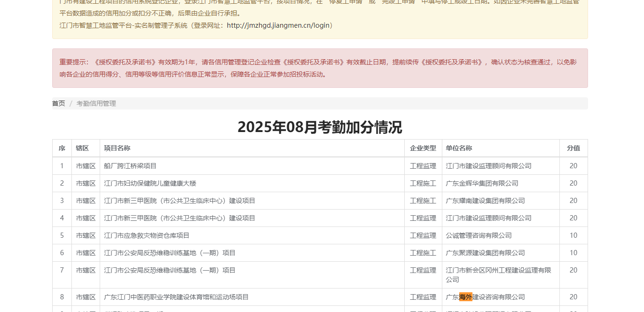Click company name 广东聚源建设集团有限公司
Viewport: 644px width, 312px height.
click(x=485, y=253)
